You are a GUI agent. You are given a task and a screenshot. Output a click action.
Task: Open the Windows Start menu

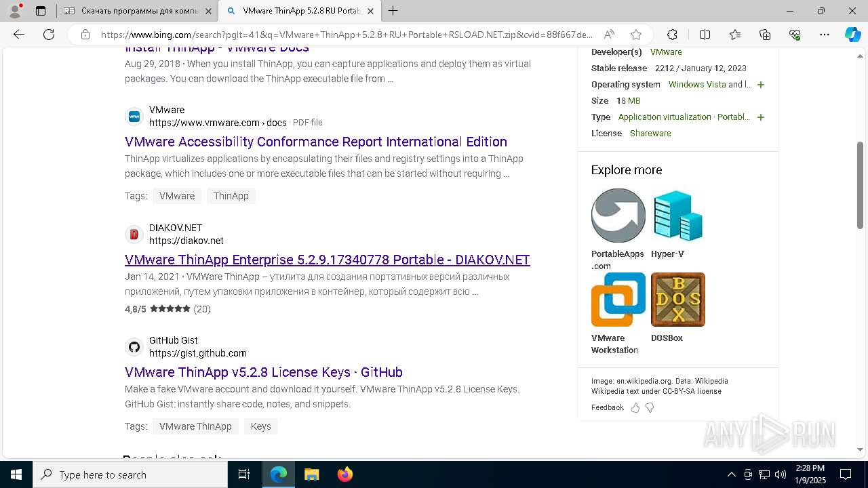[x=16, y=474]
